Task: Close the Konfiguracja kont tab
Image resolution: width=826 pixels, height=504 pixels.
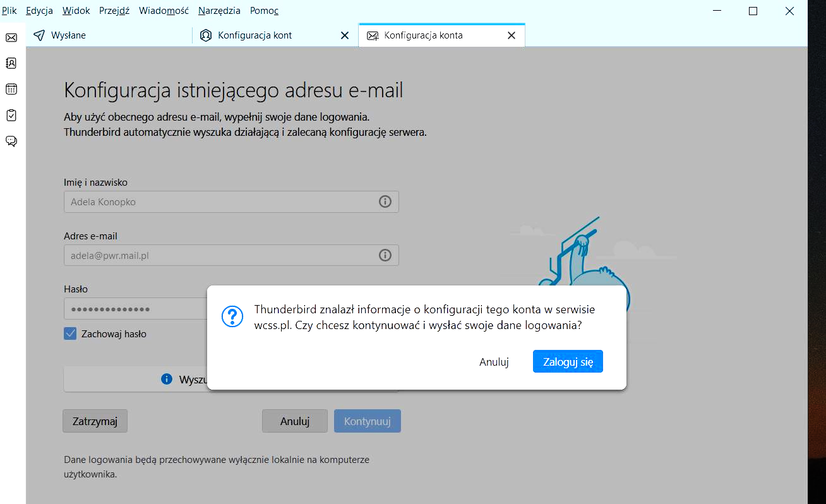Action: click(345, 35)
